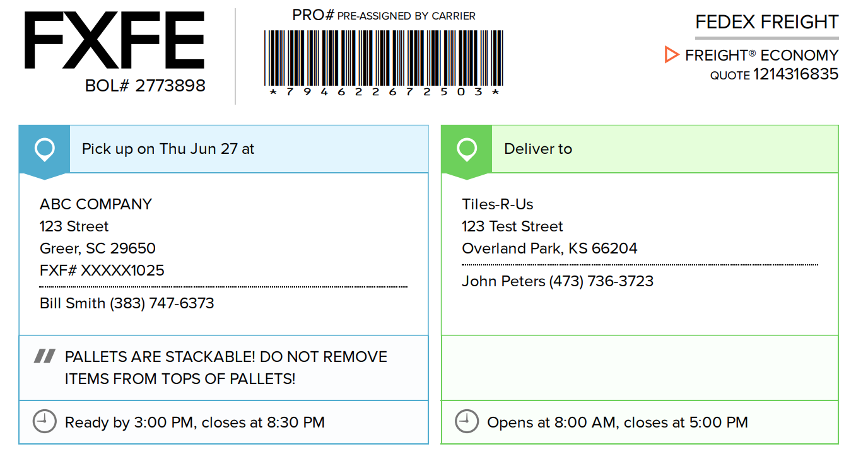This screenshot has height=454, width=868.
Task: Click the green delivery location pin icon
Action: (466, 150)
